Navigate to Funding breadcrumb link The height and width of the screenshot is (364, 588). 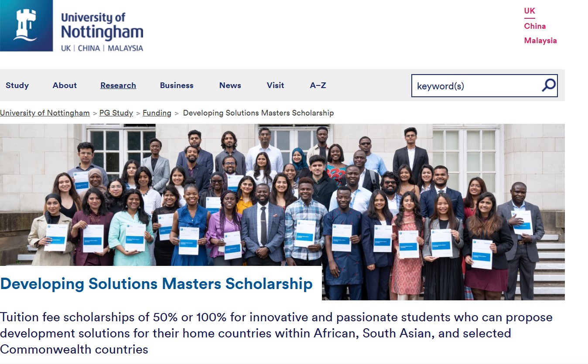coord(157,113)
